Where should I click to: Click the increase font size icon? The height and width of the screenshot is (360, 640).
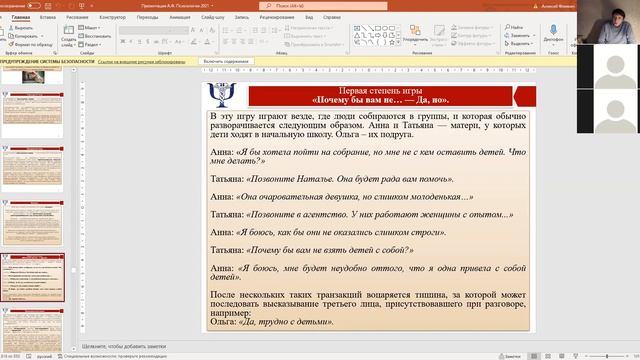tap(193, 30)
